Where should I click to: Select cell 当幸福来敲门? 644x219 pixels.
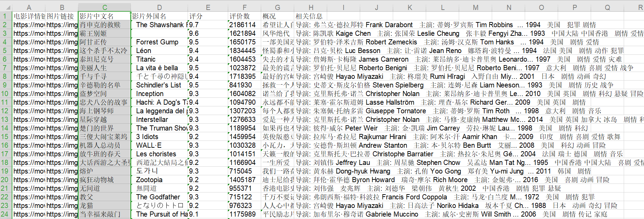(x=105, y=214)
